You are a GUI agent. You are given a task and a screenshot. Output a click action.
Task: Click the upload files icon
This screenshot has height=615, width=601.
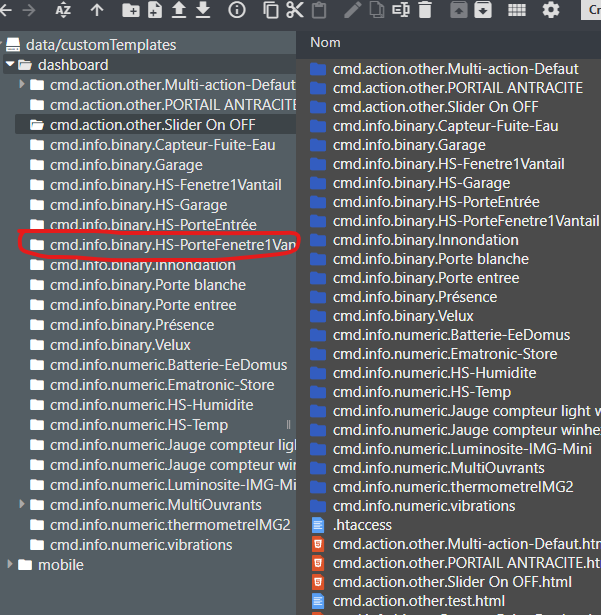179,10
